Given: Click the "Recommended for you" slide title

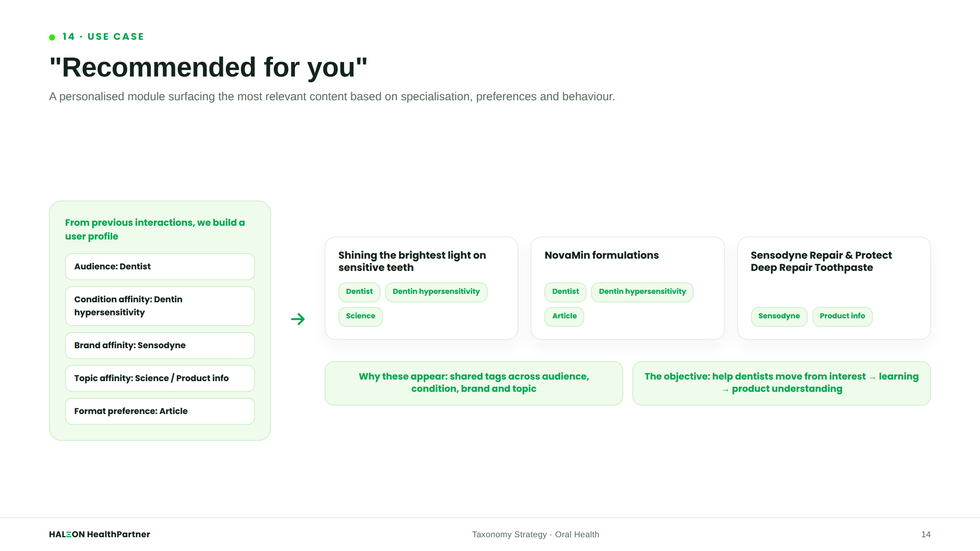Looking at the screenshot, I should click(x=208, y=67).
